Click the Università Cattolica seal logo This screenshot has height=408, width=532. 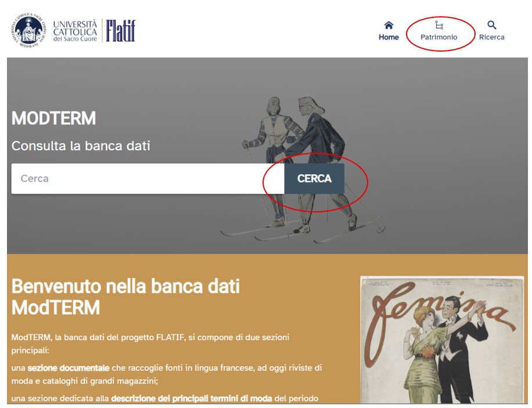(x=28, y=31)
